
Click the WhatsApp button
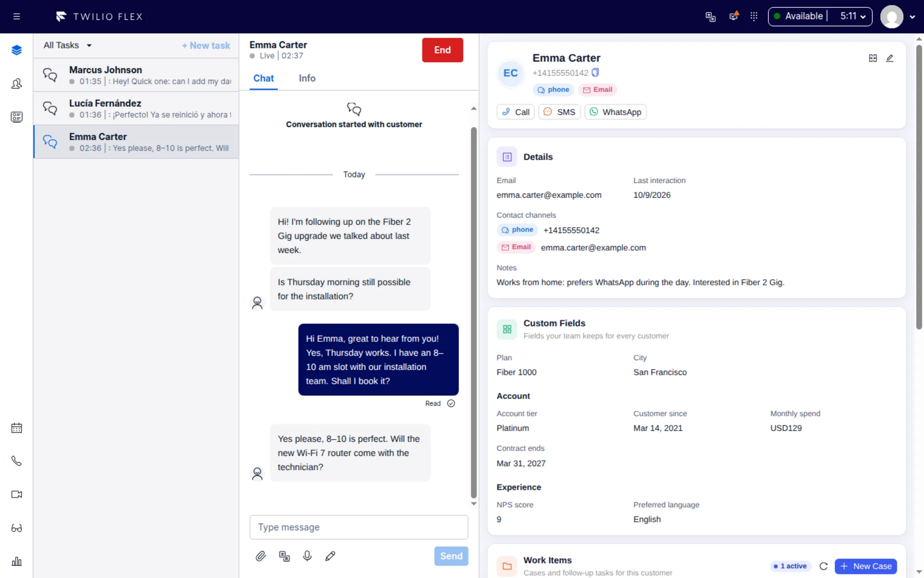point(615,112)
